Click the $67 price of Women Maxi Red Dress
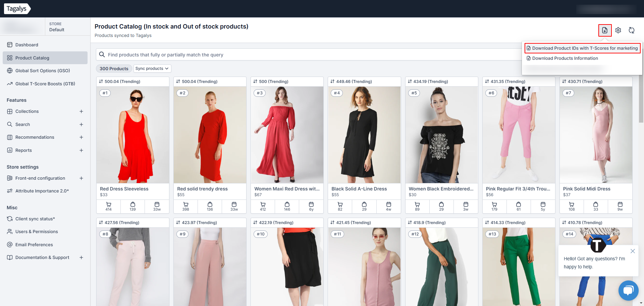The image size is (644, 306). (x=258, y=195)
